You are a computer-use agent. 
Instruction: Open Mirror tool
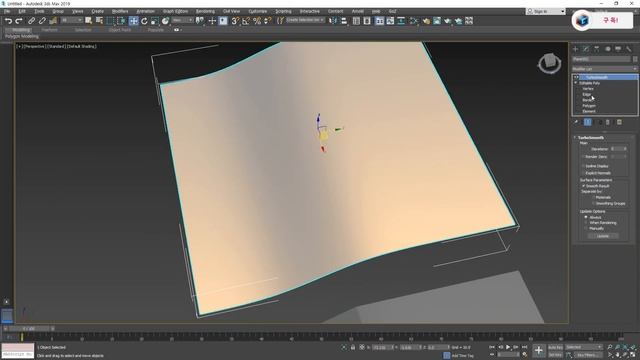click(x=333, y=21)
